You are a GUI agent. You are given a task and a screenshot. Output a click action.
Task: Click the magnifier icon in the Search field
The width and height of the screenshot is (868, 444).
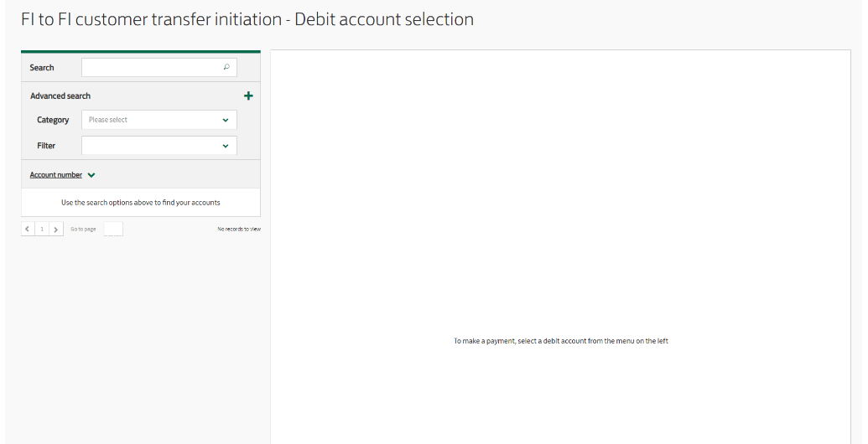[226, 67]
